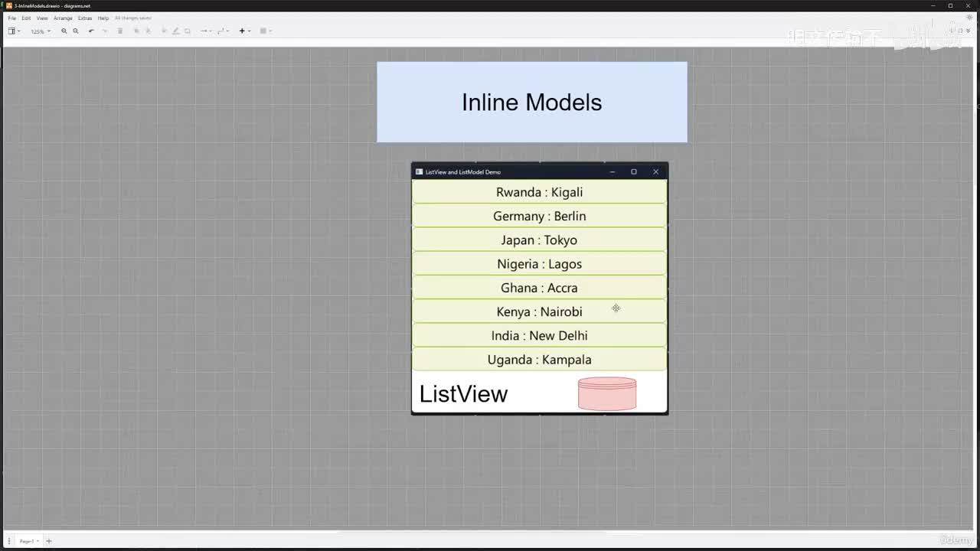Viewport: 980px width, 551px height.
Task: Open the waypoints style dropdown
Action: pos(223,31)
